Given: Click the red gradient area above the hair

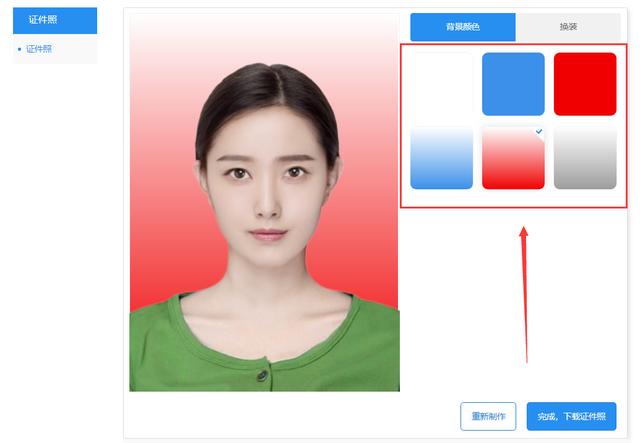Looking at the screenshot, I should (x=264, y=39).
